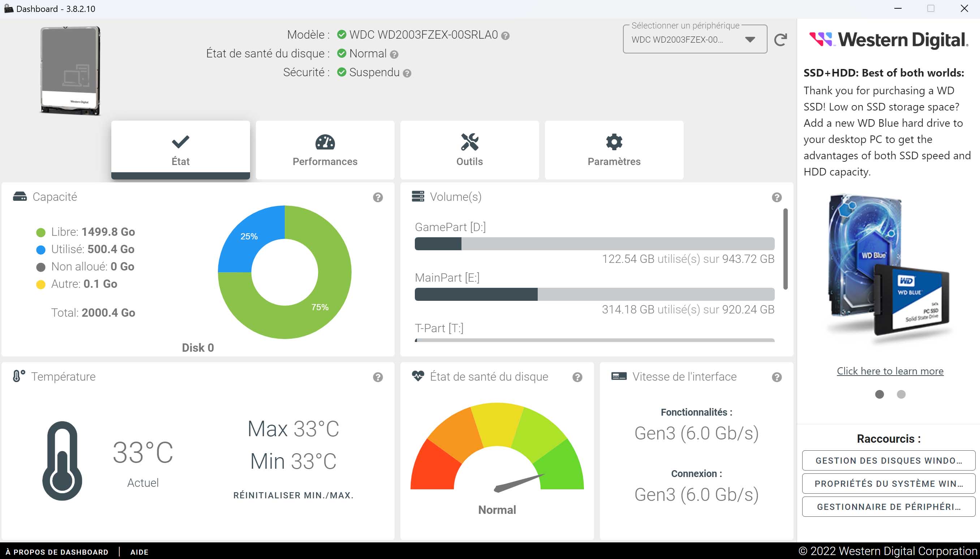The image size is (980, 559).
Task: Click RÉINITIALISER MIN./MAX. temperature button
Action: point(293,495)
